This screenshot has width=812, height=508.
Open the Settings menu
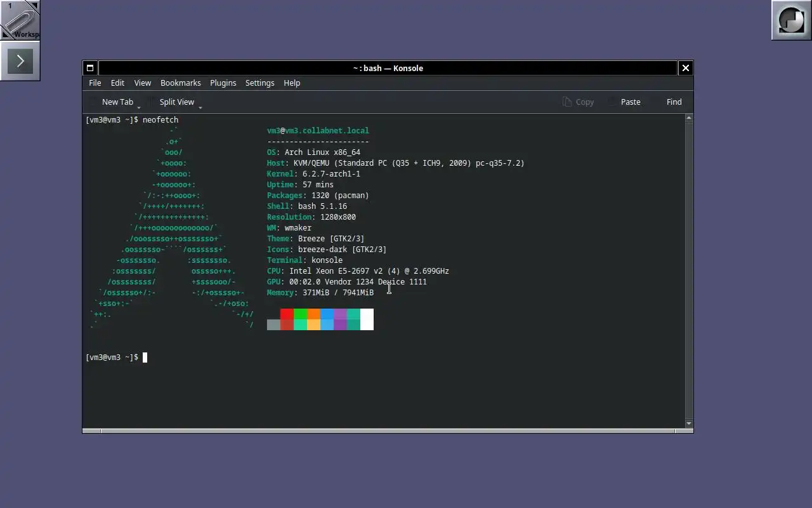[259, 83]
